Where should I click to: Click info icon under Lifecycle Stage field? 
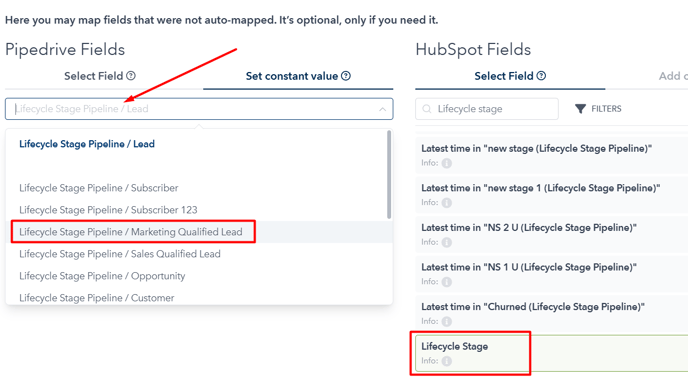[447, 361]
